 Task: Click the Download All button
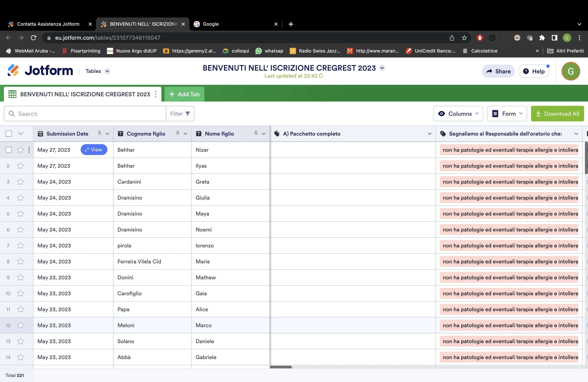[x=557, y=114]
